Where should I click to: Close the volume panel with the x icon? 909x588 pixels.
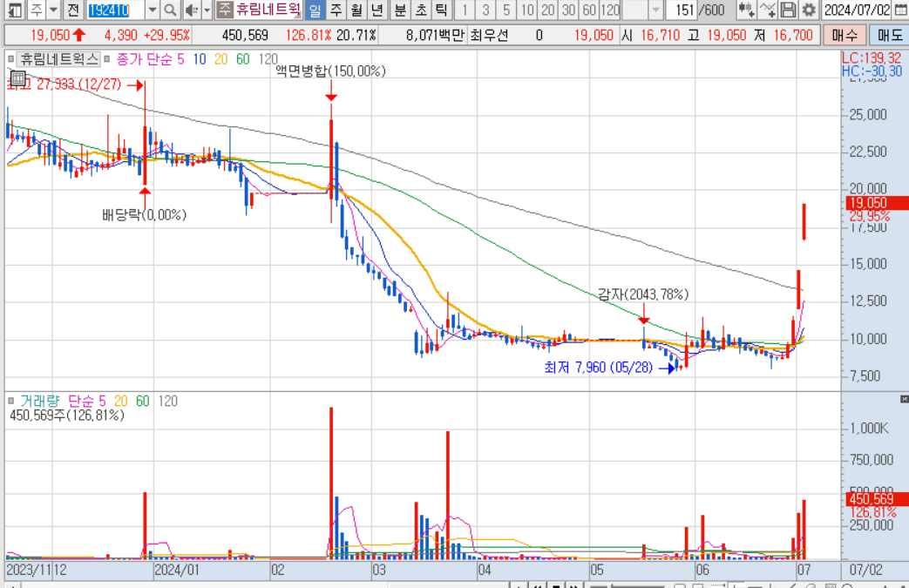point(904,399)
